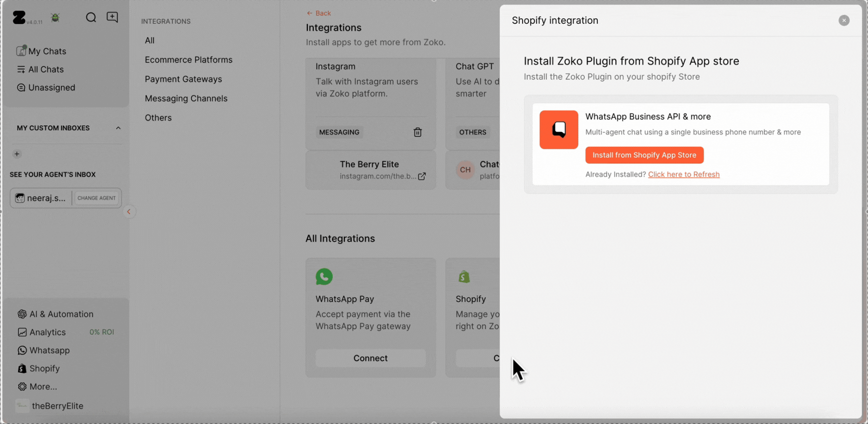The height and width of the screenshot is (424, 868).
Task: Open Analytics section
Action: tap(42, 332)
